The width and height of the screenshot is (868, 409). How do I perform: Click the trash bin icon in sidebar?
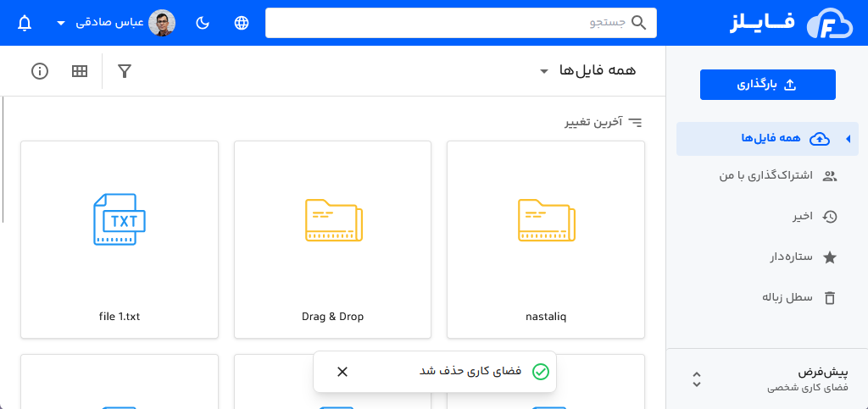pos(830,298)
